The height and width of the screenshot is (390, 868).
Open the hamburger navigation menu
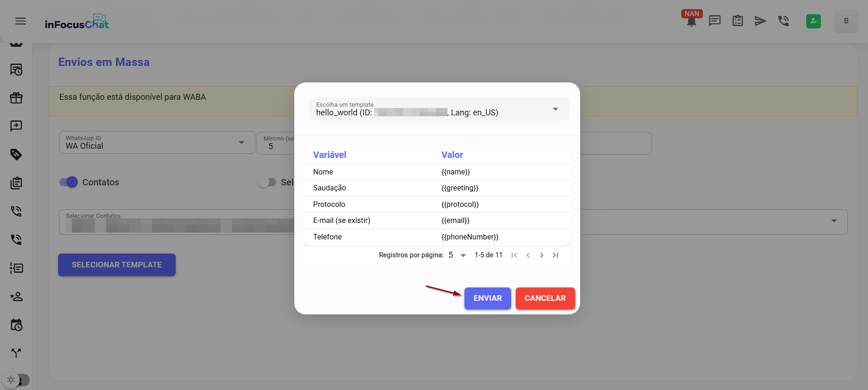coord(21,21)
